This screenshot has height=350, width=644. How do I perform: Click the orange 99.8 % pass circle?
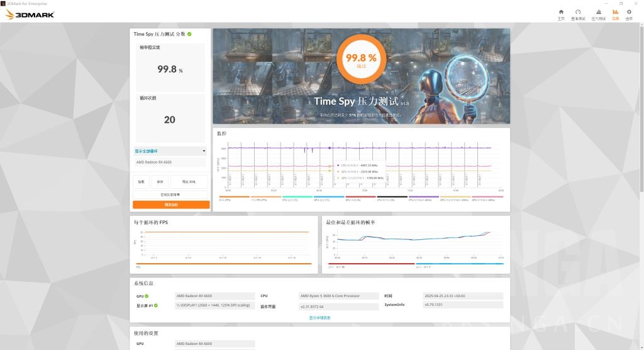tap(361, 59)
